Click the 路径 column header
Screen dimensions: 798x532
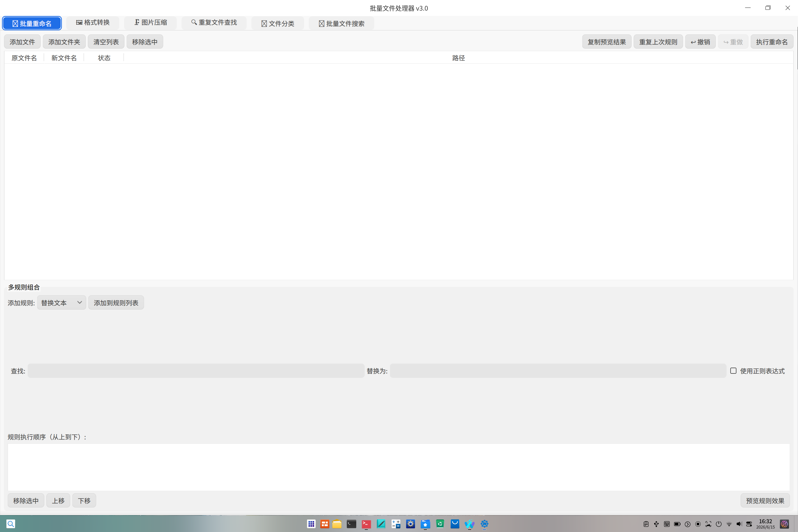point(458,58)
